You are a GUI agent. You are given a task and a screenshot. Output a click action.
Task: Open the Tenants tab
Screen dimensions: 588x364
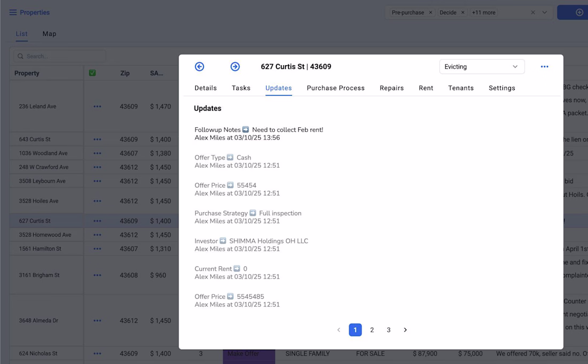[461, 88]
